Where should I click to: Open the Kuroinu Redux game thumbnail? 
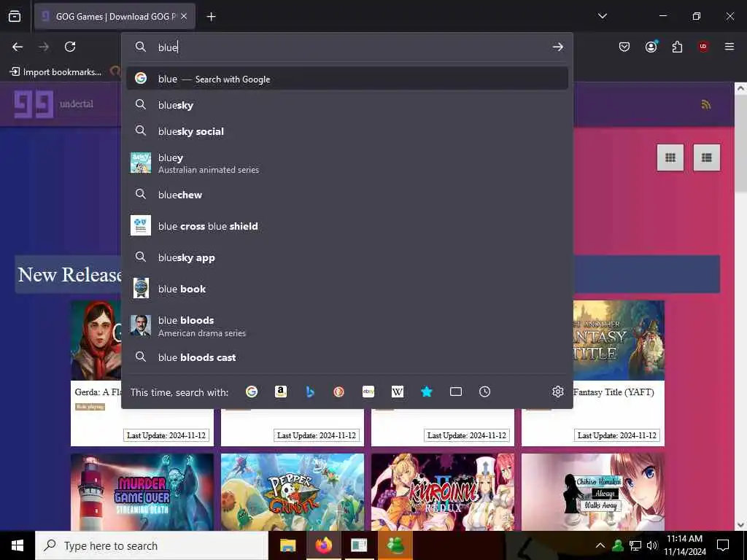443,492
